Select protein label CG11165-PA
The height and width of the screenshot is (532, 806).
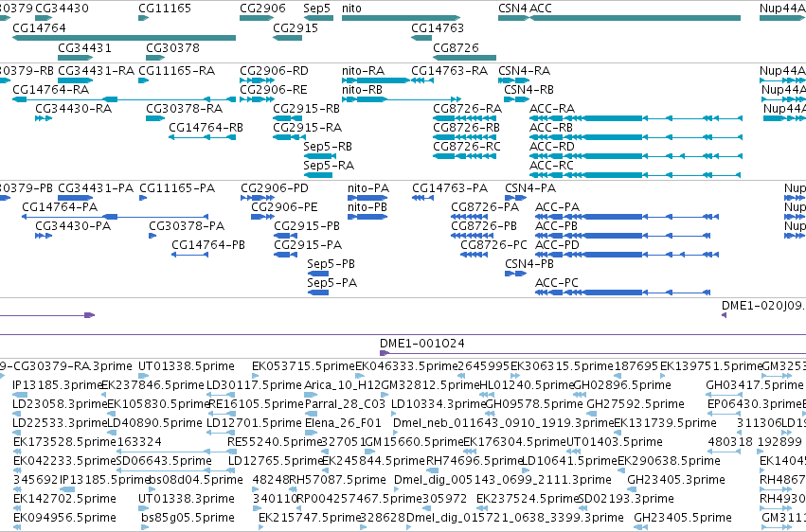[x=177, y=188]
